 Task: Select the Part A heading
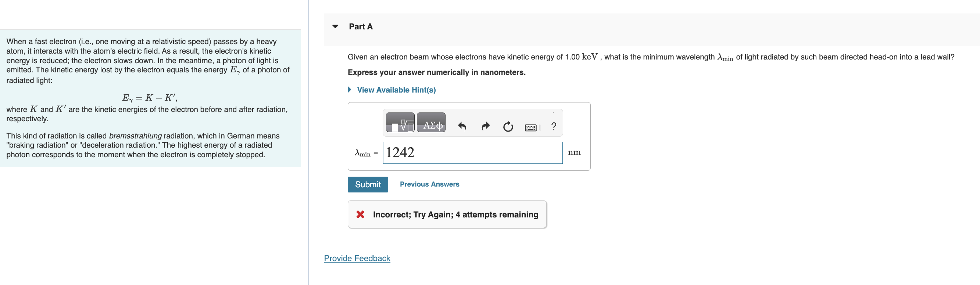click(361, 26)
